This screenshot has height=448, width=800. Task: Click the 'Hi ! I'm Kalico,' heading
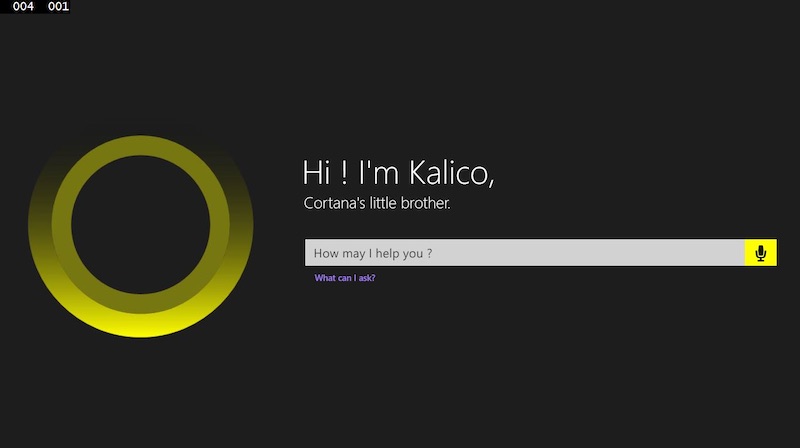(398, 173)
